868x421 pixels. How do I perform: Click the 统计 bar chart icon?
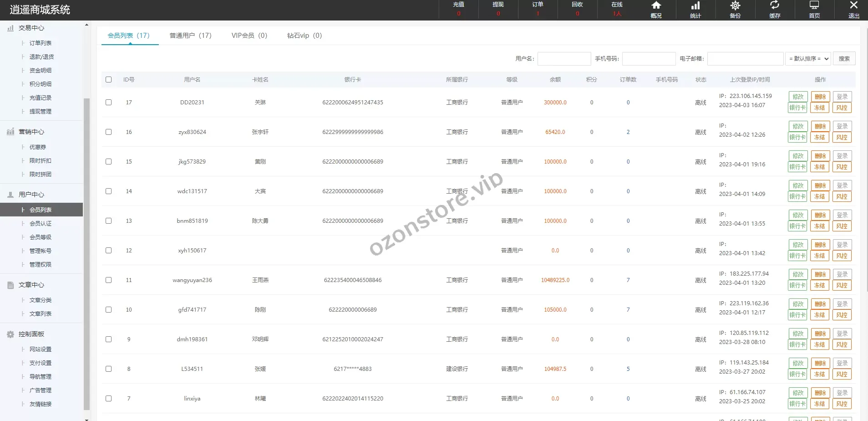point(695,5)
